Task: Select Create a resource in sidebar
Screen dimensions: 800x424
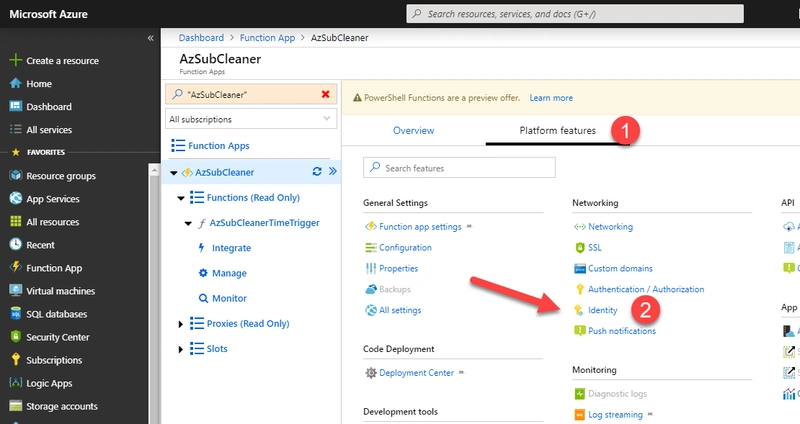Action: 62,61
